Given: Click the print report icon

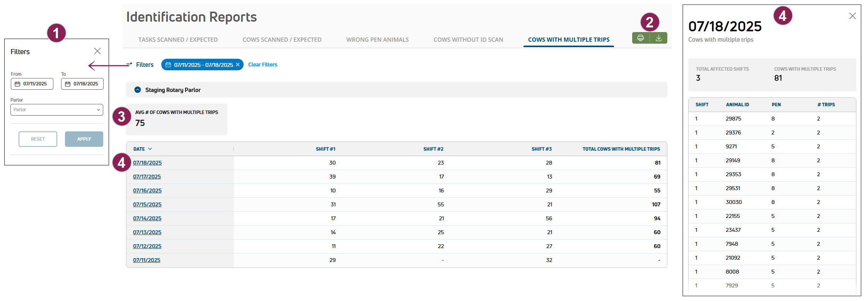Looking at the screenshot, I should pyautogui.click(x=641, y=38).
